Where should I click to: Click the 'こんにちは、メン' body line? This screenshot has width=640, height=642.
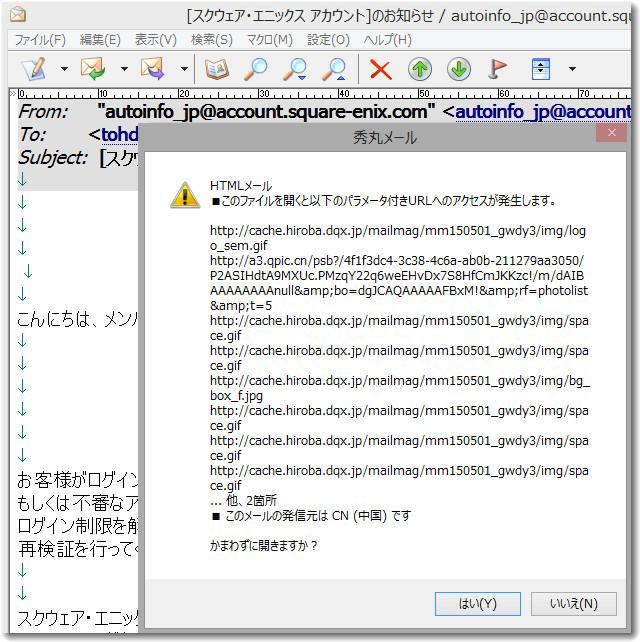[x=77, y=319]
